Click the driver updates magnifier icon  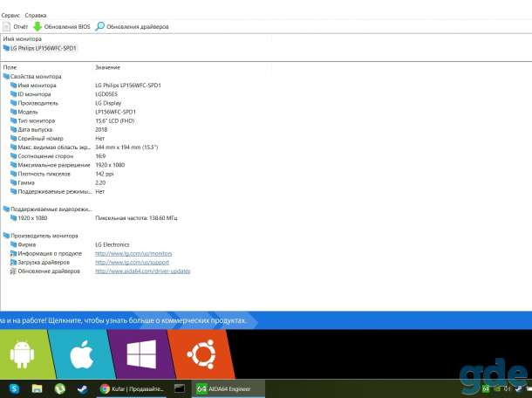pos(99,26)
